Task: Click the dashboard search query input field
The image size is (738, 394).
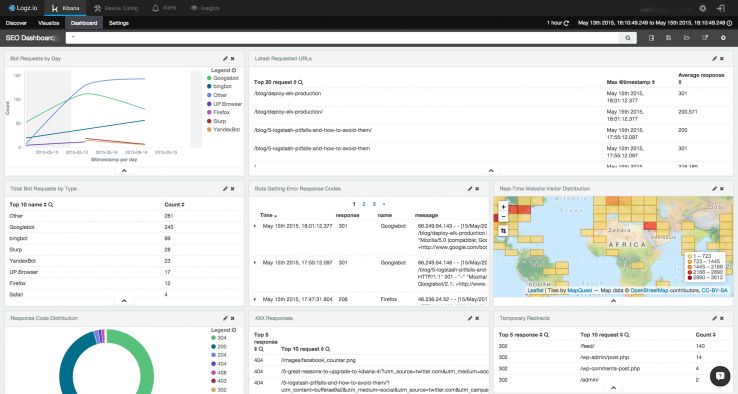Action: coord(342,38)
